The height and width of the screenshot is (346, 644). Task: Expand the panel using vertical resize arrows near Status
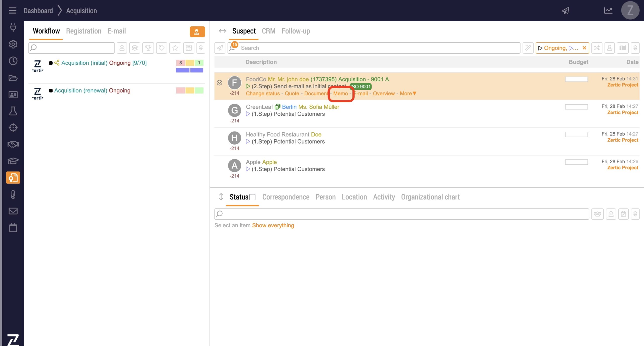click(x=221, y=197)
